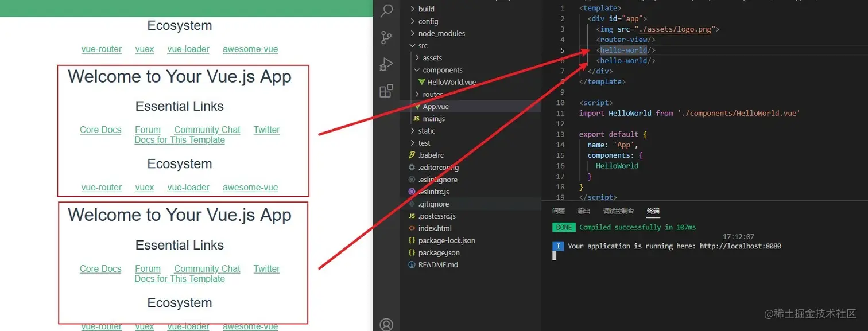This screenshot has width=868, height=331.
Task: Open http://localhost:8080 link in terminal
Action: (740, 246)
